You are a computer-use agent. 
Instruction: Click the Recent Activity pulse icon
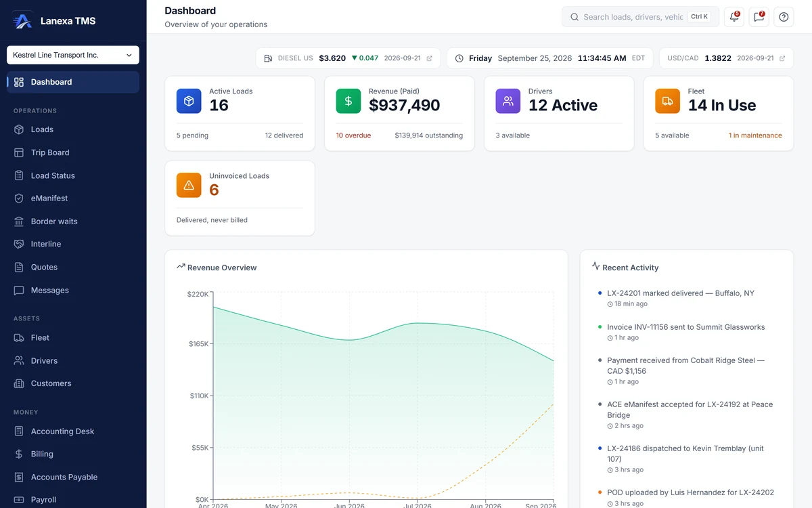coord(596,266)
